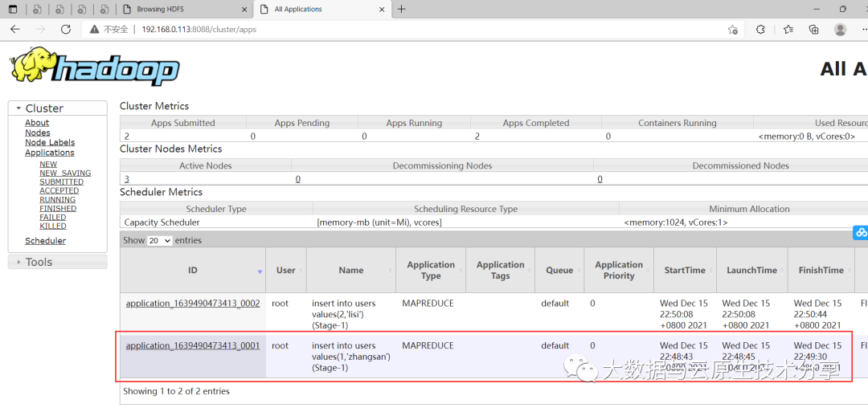Open a new tab with plus icon
This screenshot has height=408, width=868.
(402, 9)
